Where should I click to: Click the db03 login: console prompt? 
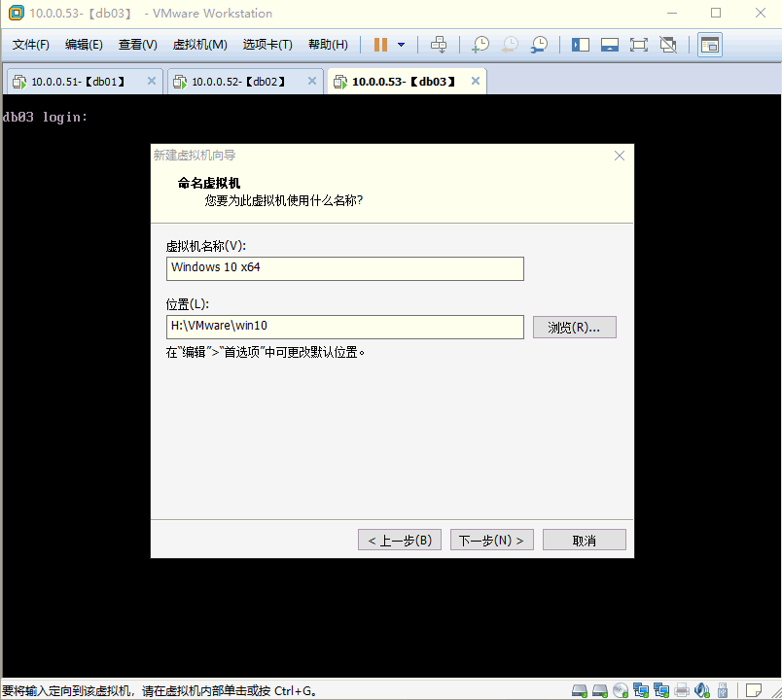pos(45,118)
